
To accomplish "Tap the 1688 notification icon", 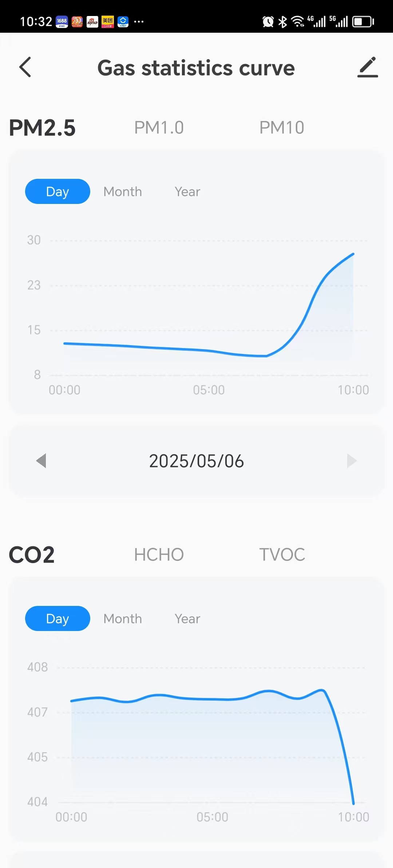I will click(62, 22).
